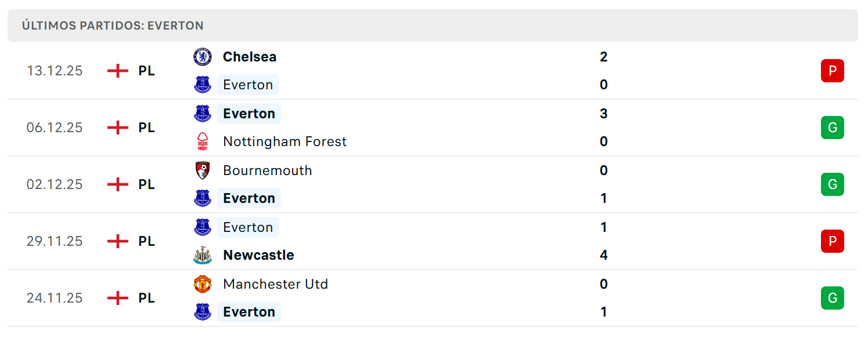Screen dimensions: 868x338
Task: Click the red P badge for Chelsea match
Action: coord(832,71)
